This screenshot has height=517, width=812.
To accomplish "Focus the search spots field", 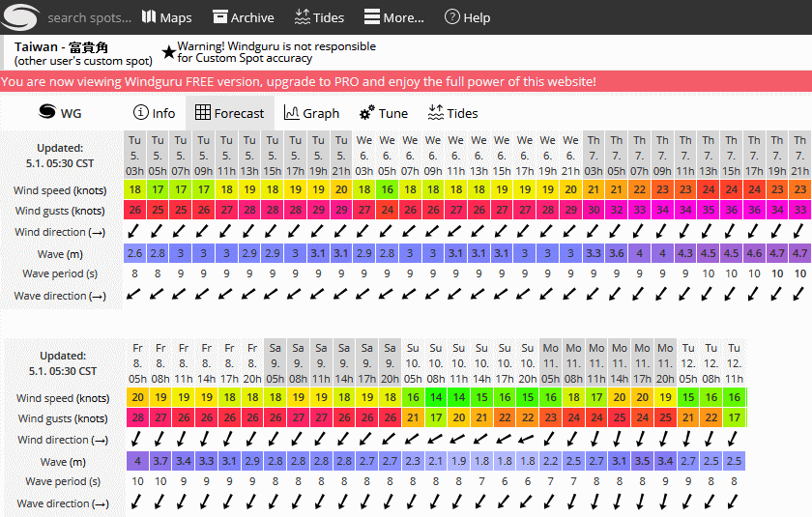I will (x=90, y=17).
